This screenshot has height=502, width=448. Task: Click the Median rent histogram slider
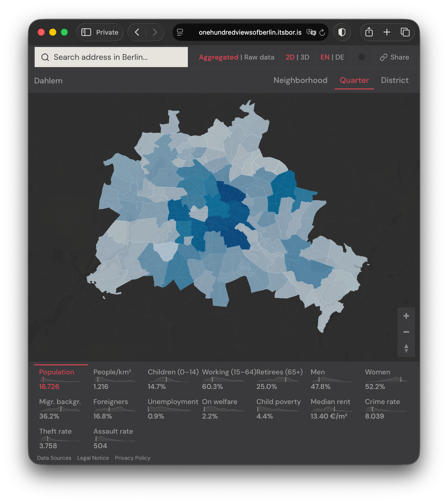(331, 409)
